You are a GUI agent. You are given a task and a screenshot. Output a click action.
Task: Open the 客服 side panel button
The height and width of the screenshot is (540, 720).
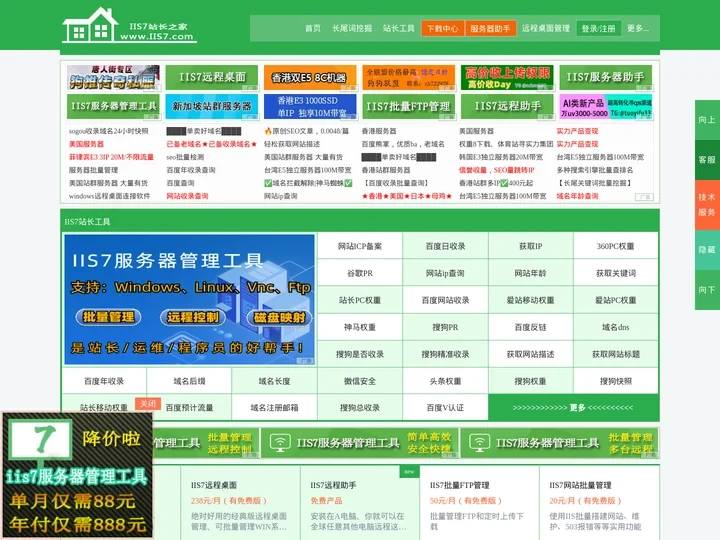pos(707,160)
